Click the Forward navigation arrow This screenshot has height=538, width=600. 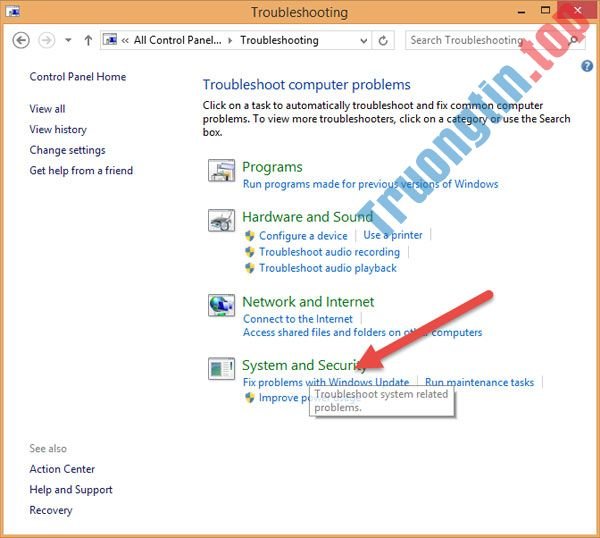click(x=47, y=40)
